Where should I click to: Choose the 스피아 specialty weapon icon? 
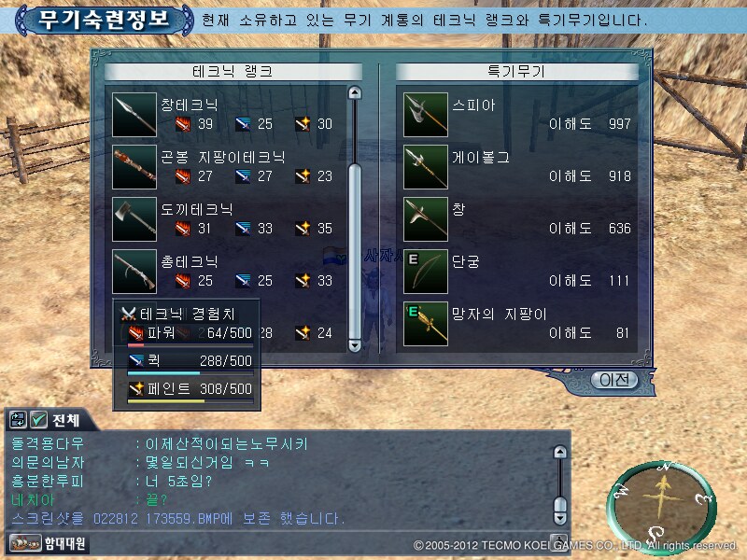(x=426, y=115)
